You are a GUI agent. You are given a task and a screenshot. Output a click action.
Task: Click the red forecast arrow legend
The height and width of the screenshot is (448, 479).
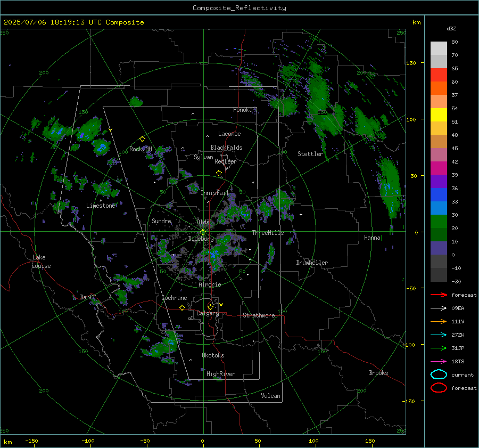click(x=439, y=295)
